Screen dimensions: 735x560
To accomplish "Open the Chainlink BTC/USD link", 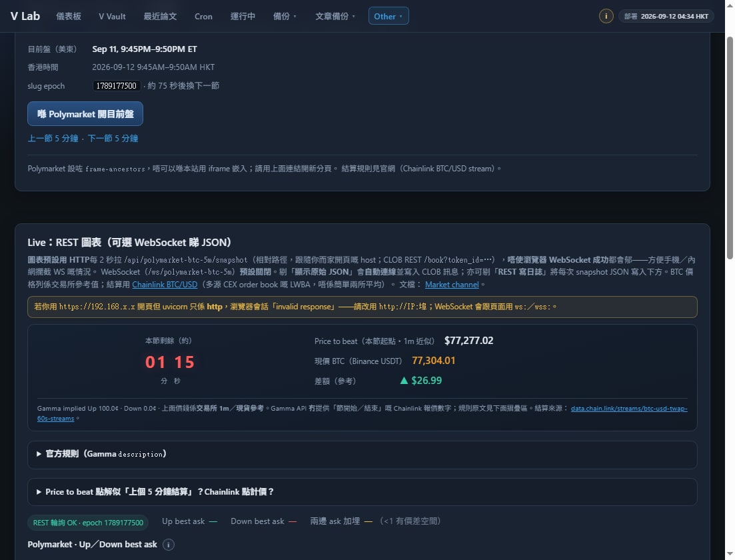I will point(165,284).
